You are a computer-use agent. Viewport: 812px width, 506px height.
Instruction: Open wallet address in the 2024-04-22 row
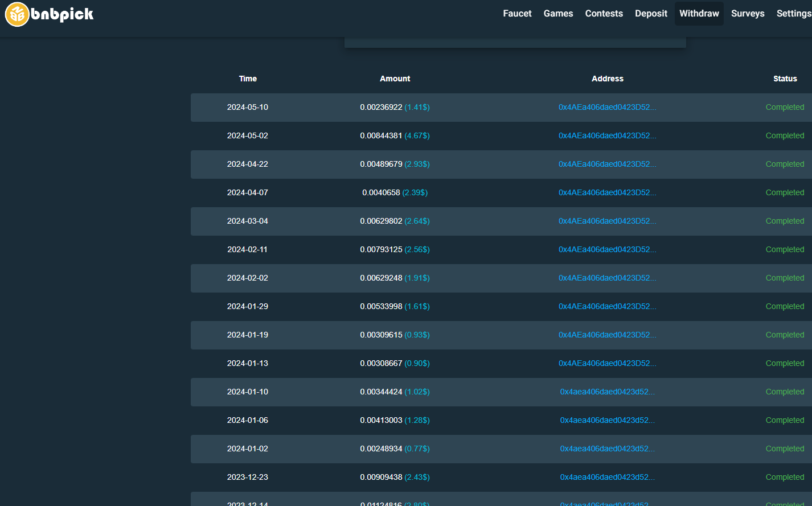607,164
